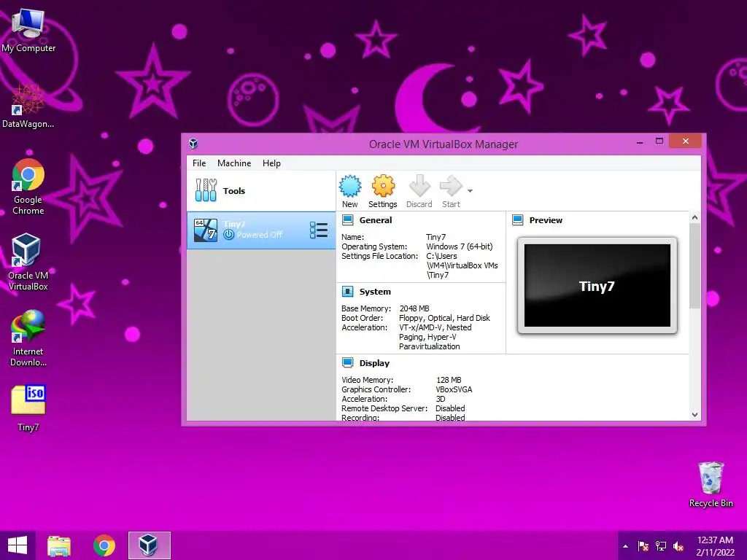Open File Explorer from the taskbar
This screenshot has height=560, width=747.
(59, 545)
